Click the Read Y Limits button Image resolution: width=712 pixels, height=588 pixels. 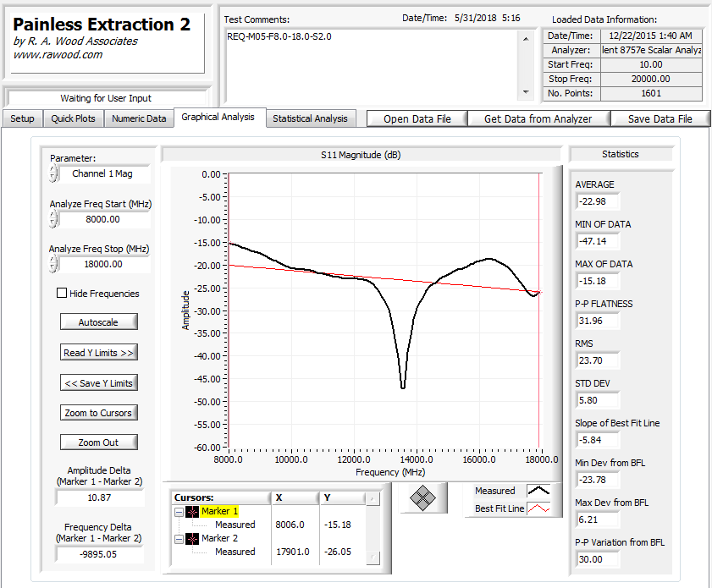click(98, 353)
